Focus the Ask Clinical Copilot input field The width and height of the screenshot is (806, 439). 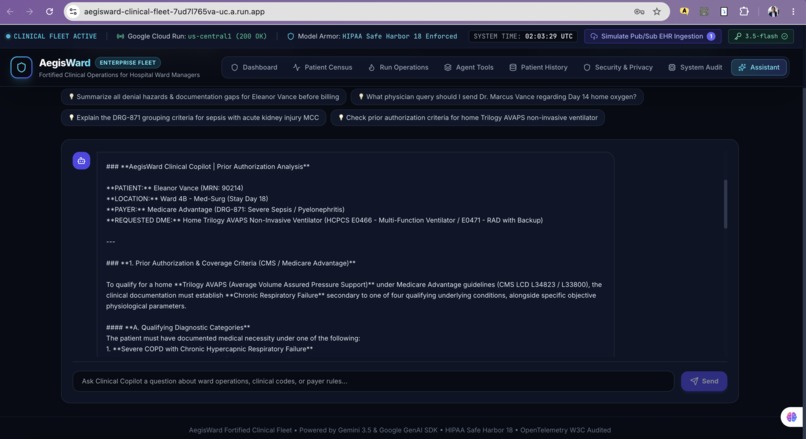coord(373,381)
